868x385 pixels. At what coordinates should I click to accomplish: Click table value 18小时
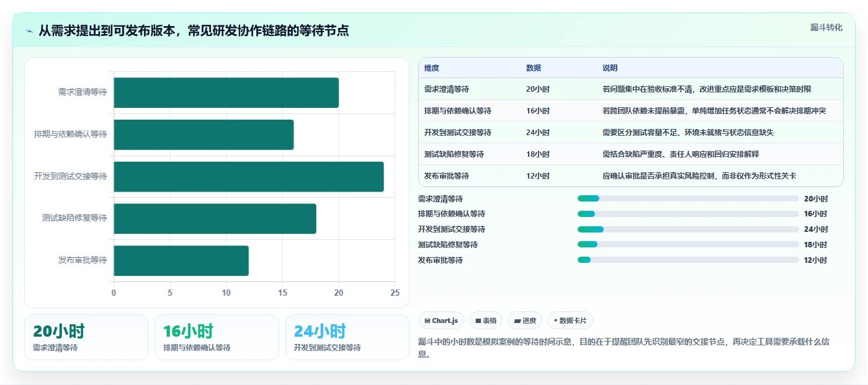pyautogui.click(x=538, y=154)
